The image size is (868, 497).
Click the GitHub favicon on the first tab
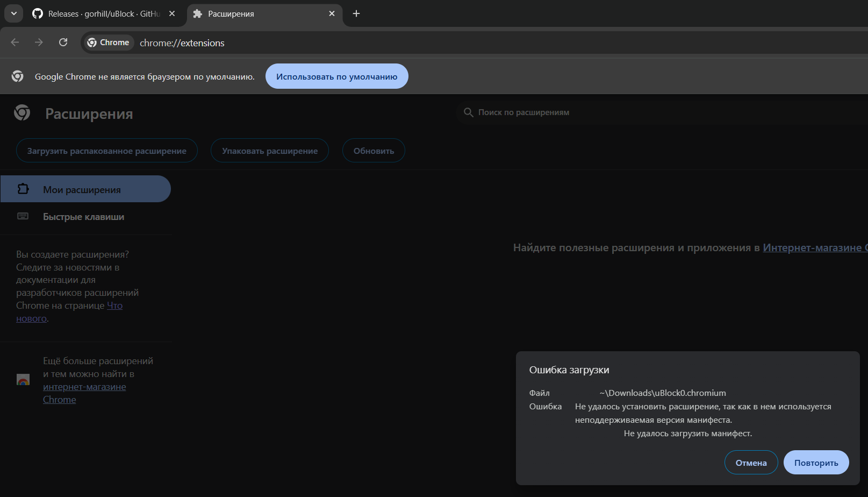click(x=38, y=13)
